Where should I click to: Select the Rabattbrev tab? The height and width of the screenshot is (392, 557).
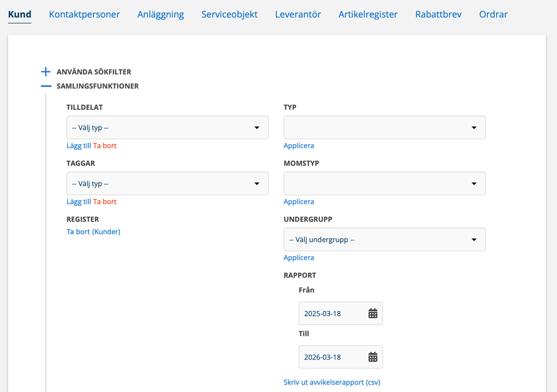click(438, 14)
